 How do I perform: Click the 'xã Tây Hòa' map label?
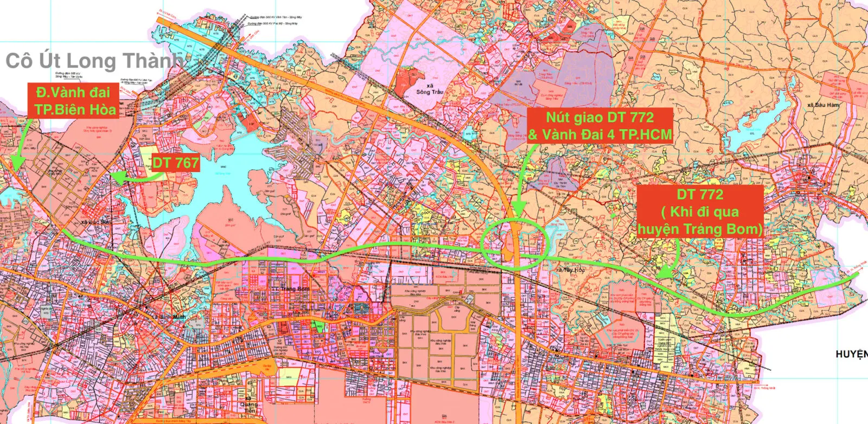571,269
